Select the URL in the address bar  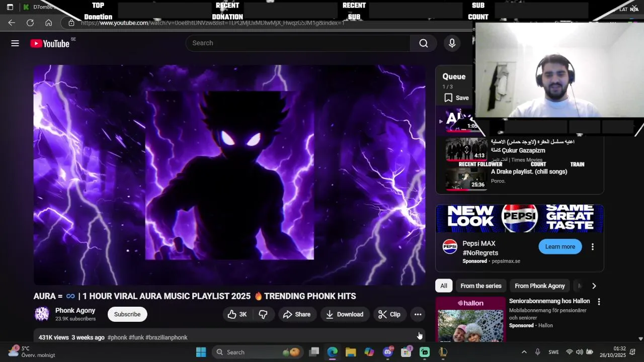(213, 23)
